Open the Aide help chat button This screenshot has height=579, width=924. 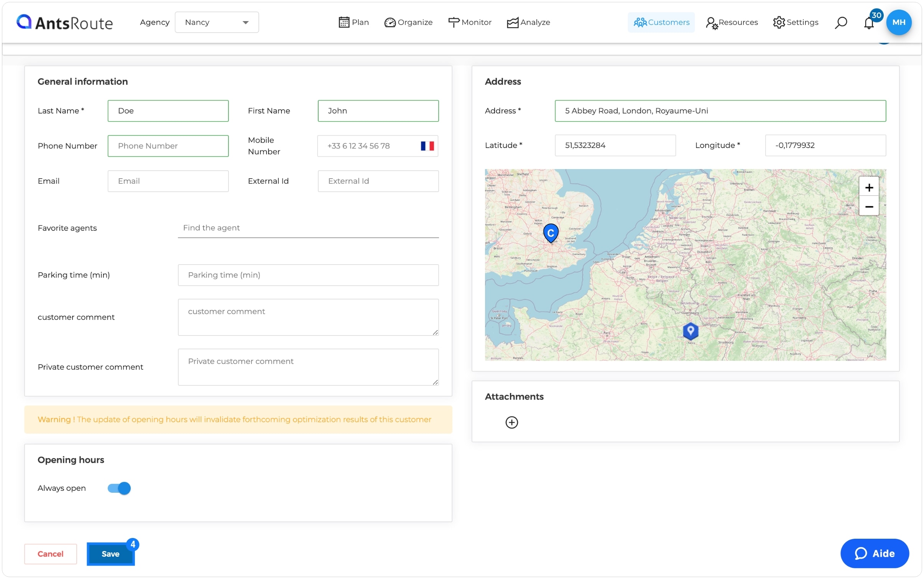tap(874, 553)
